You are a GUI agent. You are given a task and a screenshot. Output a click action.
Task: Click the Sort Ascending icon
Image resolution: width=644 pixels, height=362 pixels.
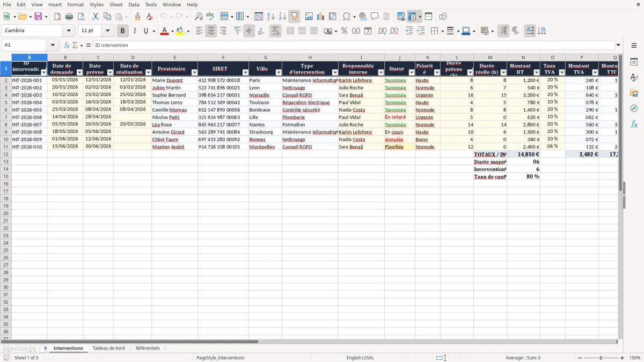click(x=271, y=17)
